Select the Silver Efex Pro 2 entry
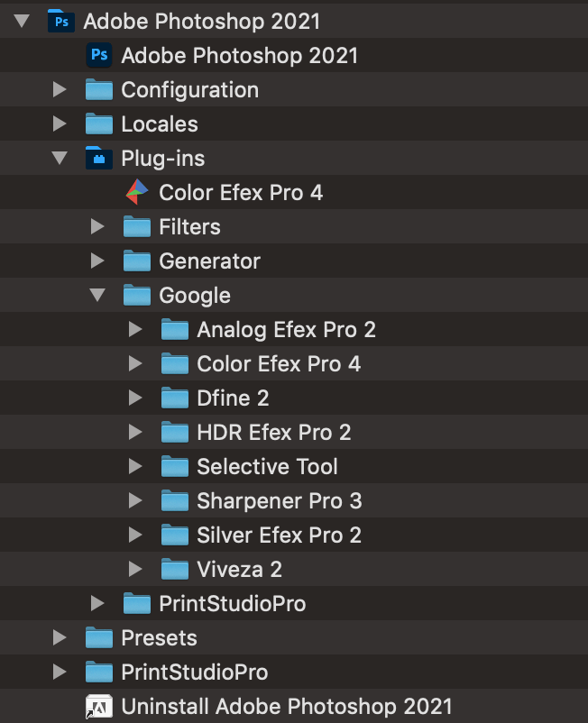Image resolution: width=588 pixels, height=723 pixels. tap(279, 535)
